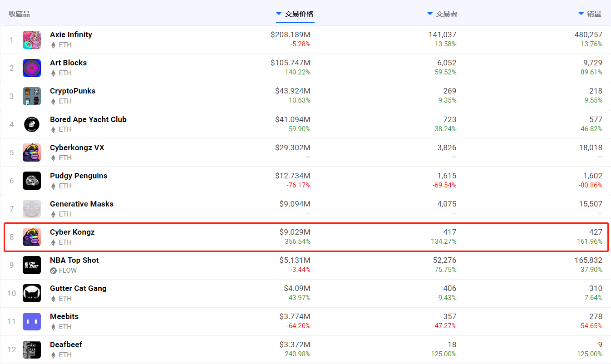Click the $105.747M price value
Screen dimensions: 611x364
coord(291,63)
